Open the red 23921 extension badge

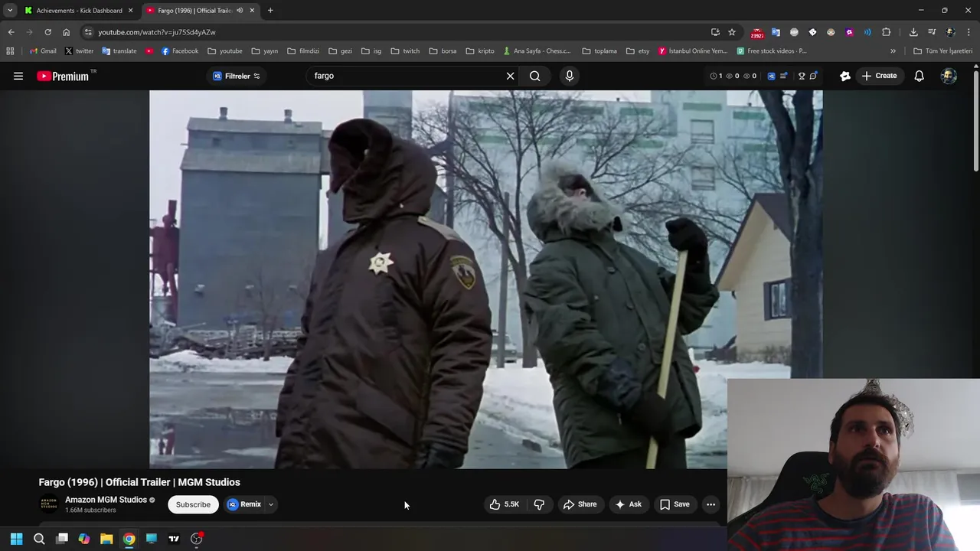tap(757, 33)
